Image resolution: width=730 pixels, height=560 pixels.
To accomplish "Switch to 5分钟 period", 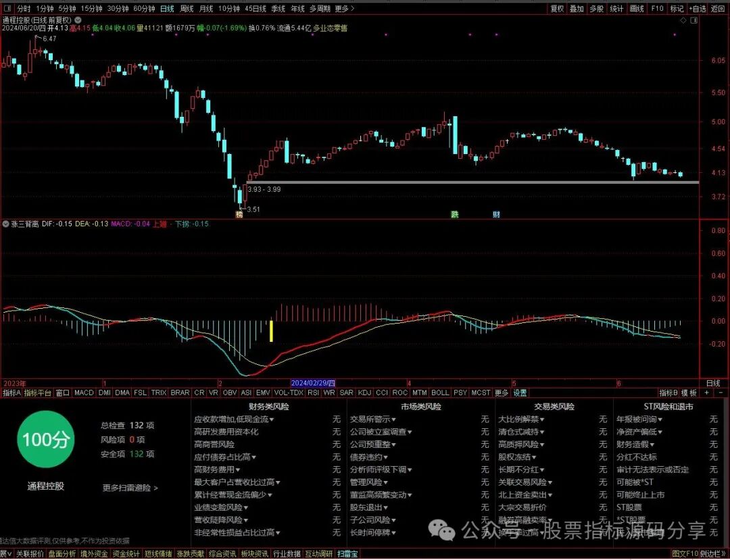I will point(66,8).
